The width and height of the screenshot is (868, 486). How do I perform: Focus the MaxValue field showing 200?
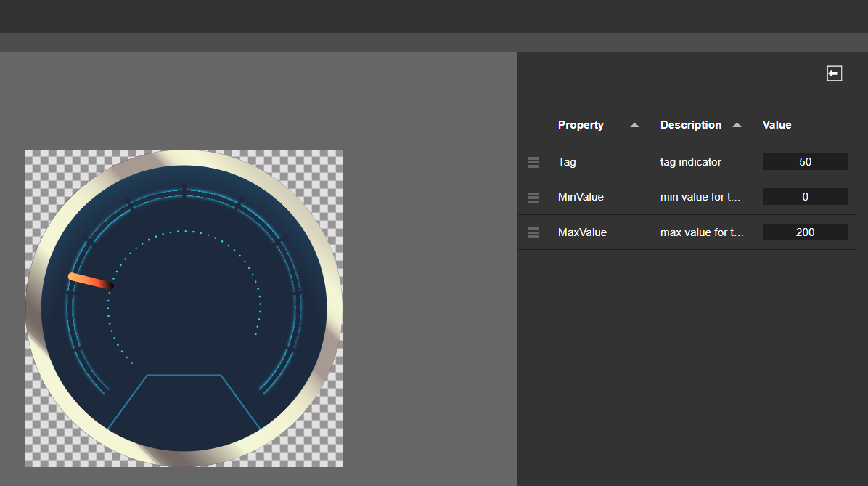[805, 232]
